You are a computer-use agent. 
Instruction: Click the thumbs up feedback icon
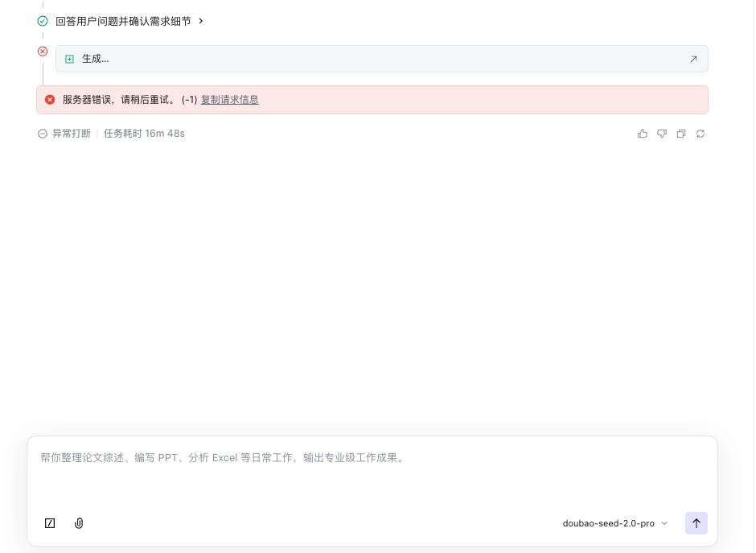coord(643,134)
